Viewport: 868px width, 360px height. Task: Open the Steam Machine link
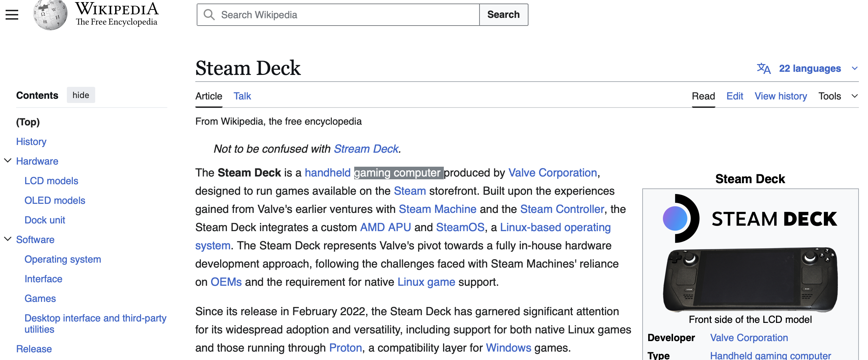(437, 209)
